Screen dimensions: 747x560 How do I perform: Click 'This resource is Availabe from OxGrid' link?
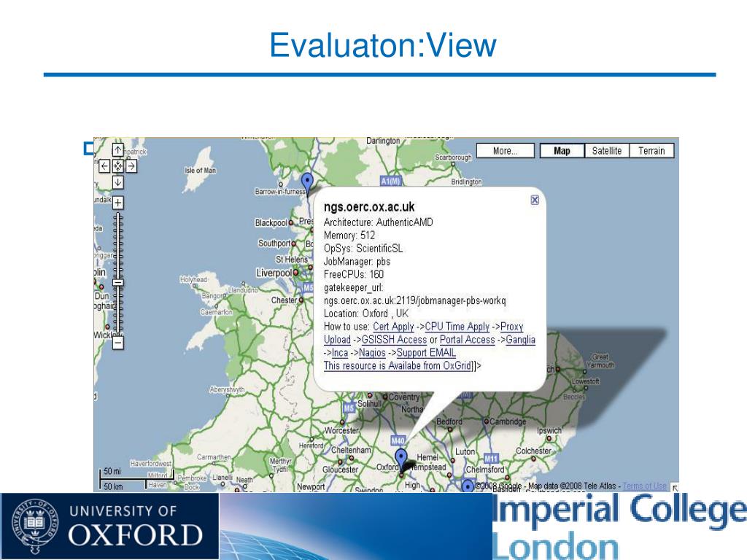click(x=398, y=366)
